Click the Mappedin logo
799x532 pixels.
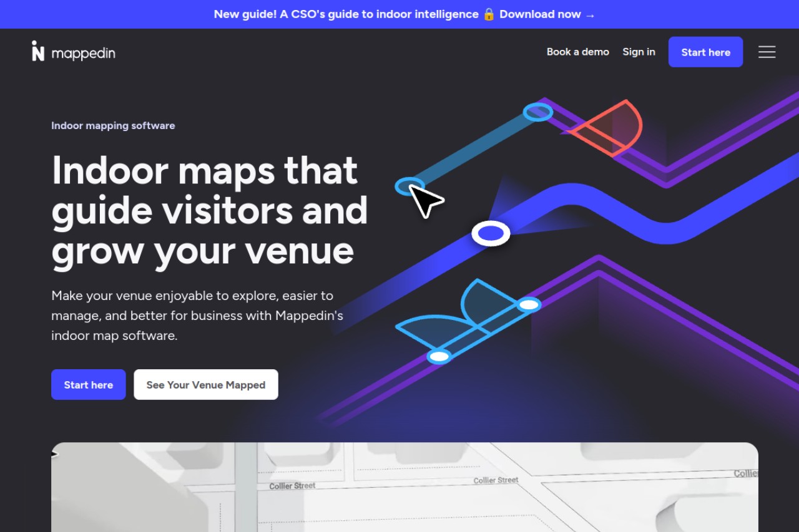74,52
